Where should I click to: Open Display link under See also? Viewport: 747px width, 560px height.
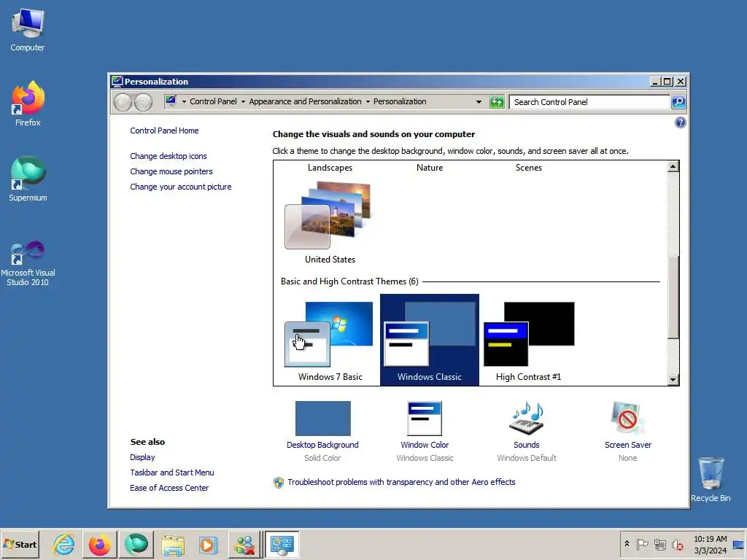click(142, 457)
